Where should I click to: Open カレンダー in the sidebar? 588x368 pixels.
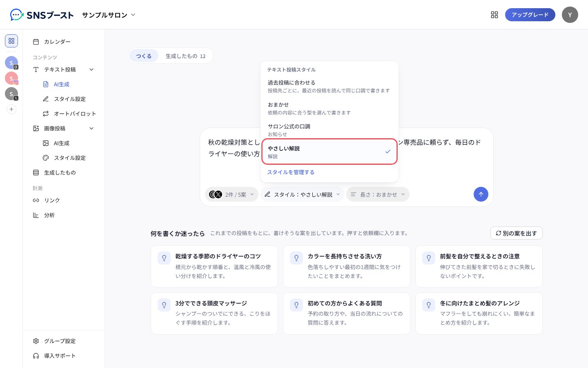click(64, 42)
